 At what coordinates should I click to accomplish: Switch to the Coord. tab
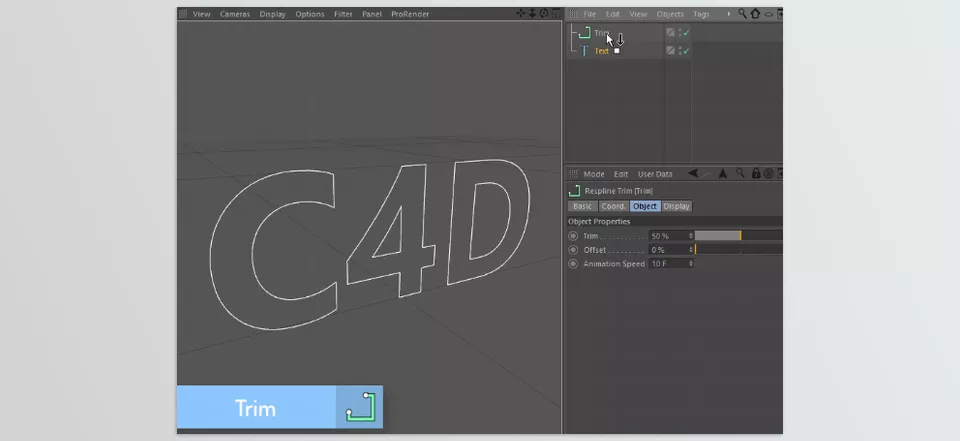point(613,206)
